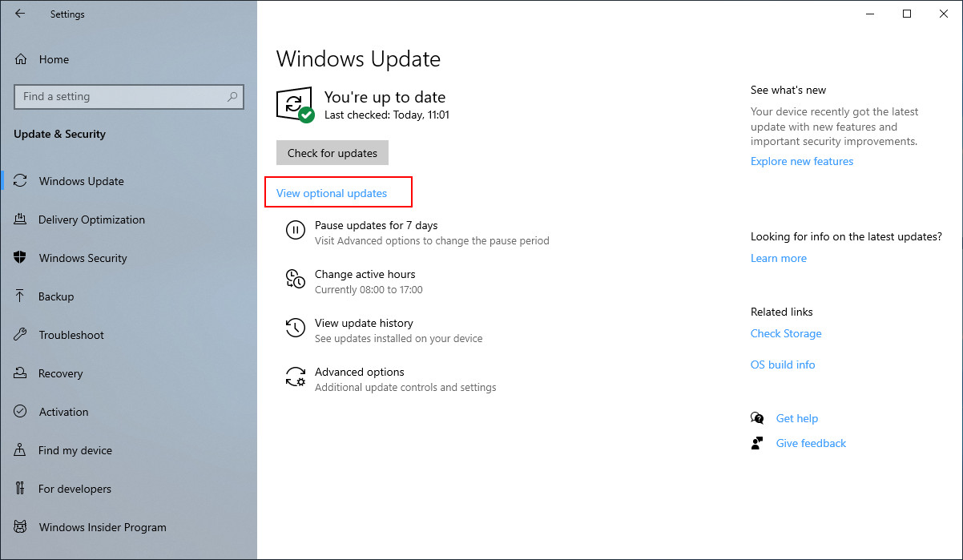This screenshot has width=963, height=560.
Task: Click the Backup arrow icon
Action: [x=21, y=296]
